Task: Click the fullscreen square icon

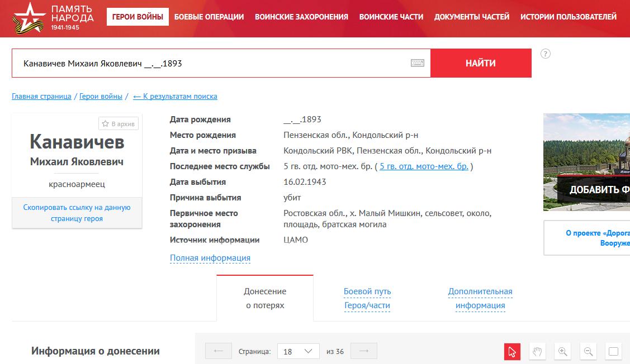Action: (614, 352)
